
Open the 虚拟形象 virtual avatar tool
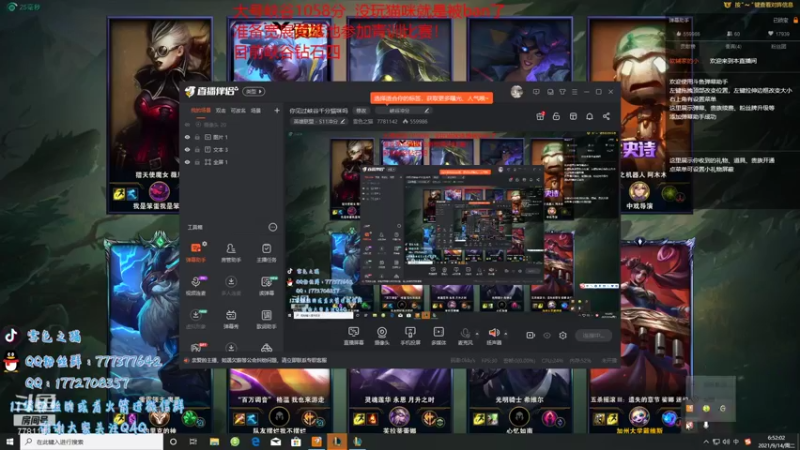[196, 319]
